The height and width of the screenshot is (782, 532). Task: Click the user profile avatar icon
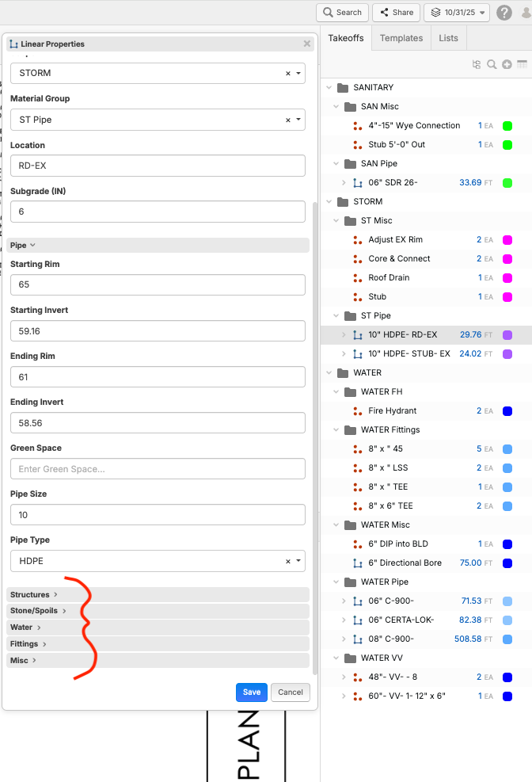(x=526, y=13)
